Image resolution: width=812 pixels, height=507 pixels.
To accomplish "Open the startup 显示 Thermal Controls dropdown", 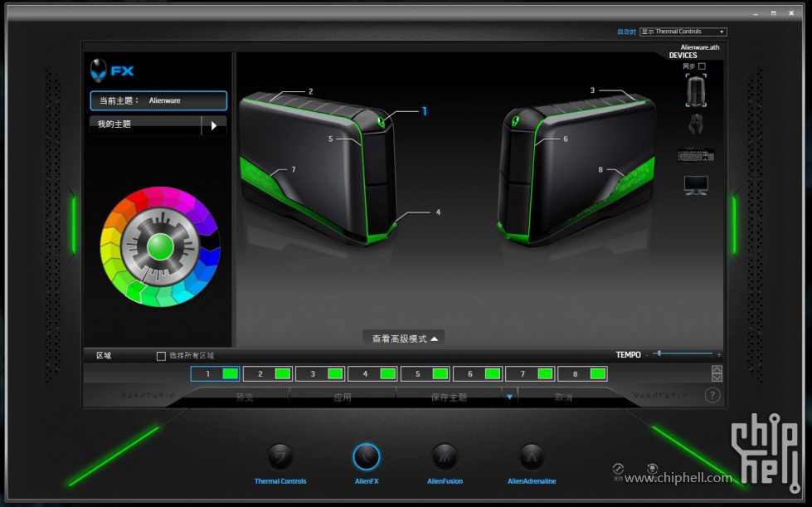I will (x=683, y=32).
